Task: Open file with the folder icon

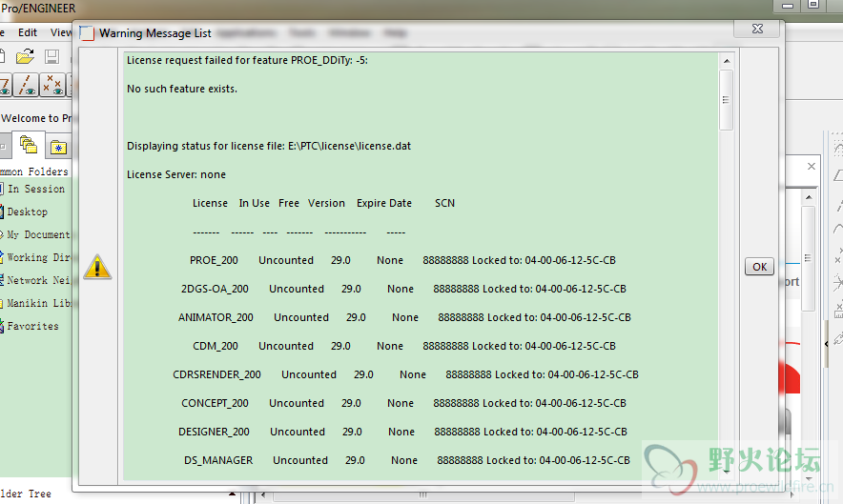Action: (25, 56)
